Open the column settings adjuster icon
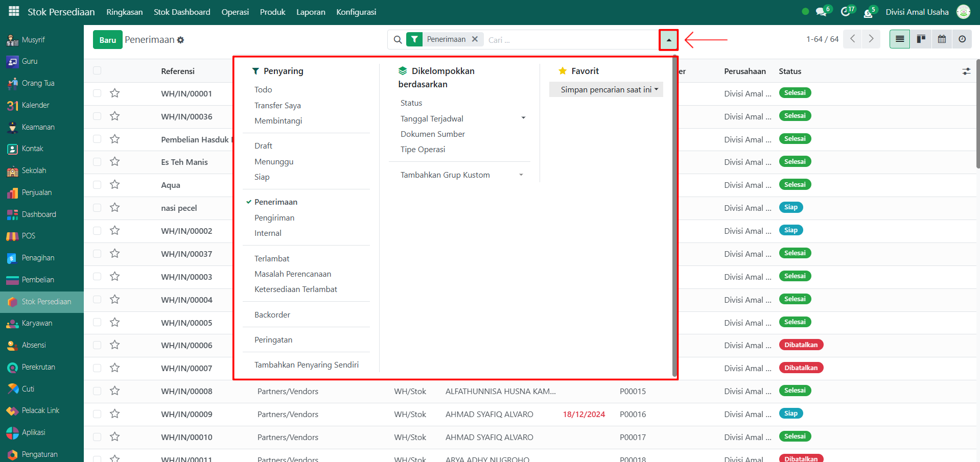This screenshot has height=462, width=980. tap(966, 71)
